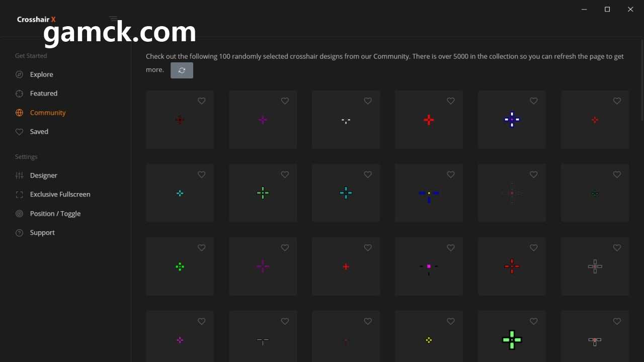
Task: Choose the large light green plus with black outline
Action: pos(512,336)
